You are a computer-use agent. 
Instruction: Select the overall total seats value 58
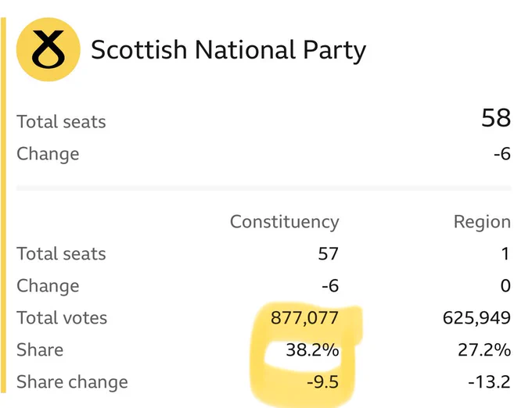(496, 118)
